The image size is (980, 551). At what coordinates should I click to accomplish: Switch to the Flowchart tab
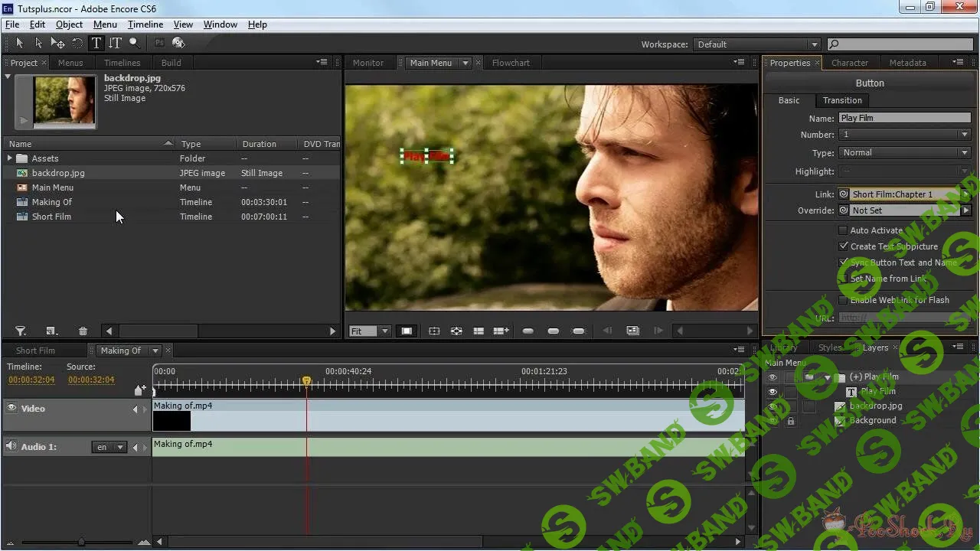coord(511,63)
